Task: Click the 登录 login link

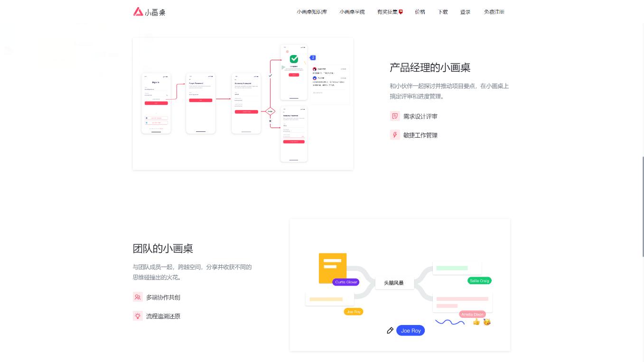Action: [x=465, y=12]
